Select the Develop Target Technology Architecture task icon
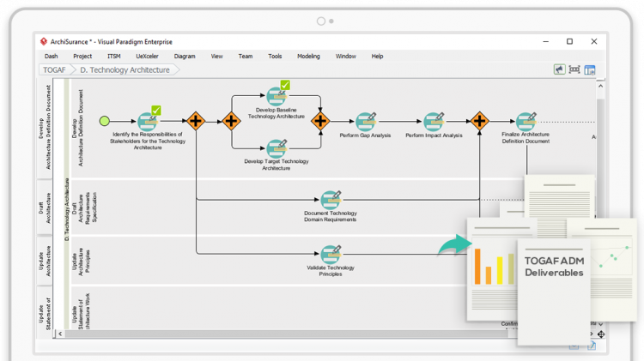The width and height of the screenshot is (644, 361). pyautogui.click(x=275, y=147)
